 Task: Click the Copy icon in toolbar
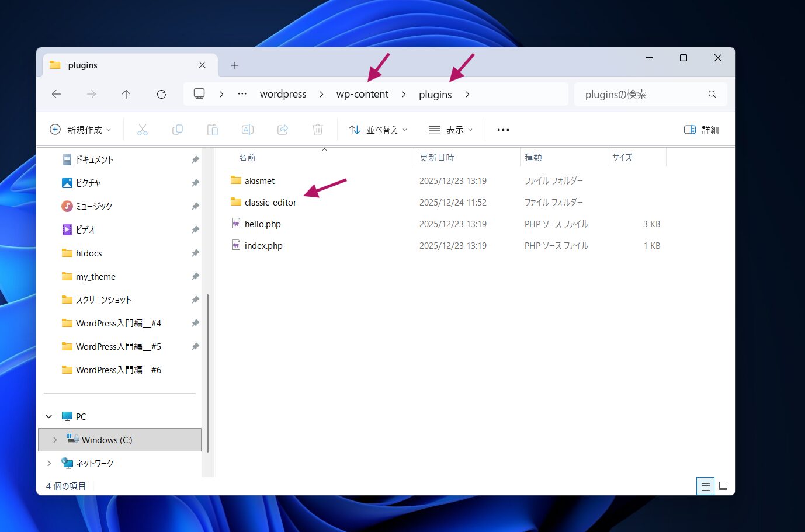coord(178,130)
